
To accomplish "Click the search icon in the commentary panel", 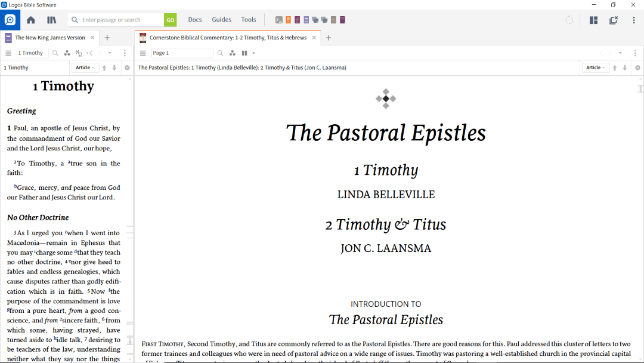I will (221, 53).
